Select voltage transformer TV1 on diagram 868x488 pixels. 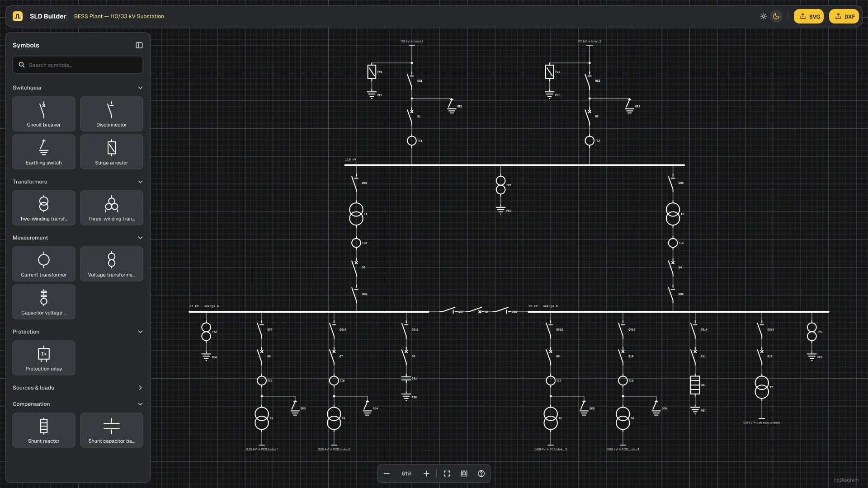point(500,185)
